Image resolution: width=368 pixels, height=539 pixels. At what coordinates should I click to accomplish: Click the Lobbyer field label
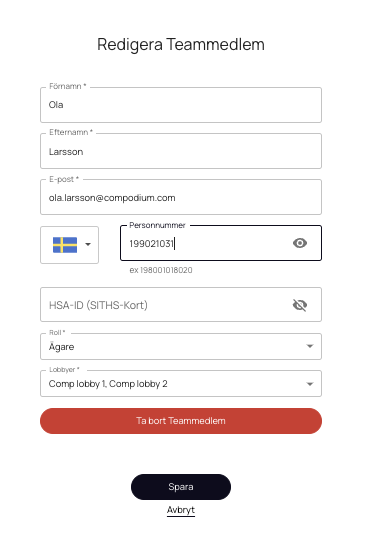tap(64, 370)
